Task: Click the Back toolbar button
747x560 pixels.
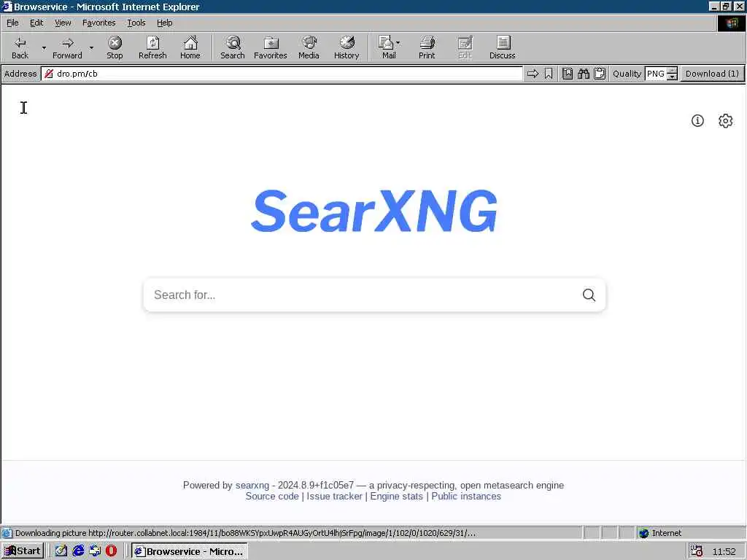Action: pyautogui.click(x=20, y=47)
